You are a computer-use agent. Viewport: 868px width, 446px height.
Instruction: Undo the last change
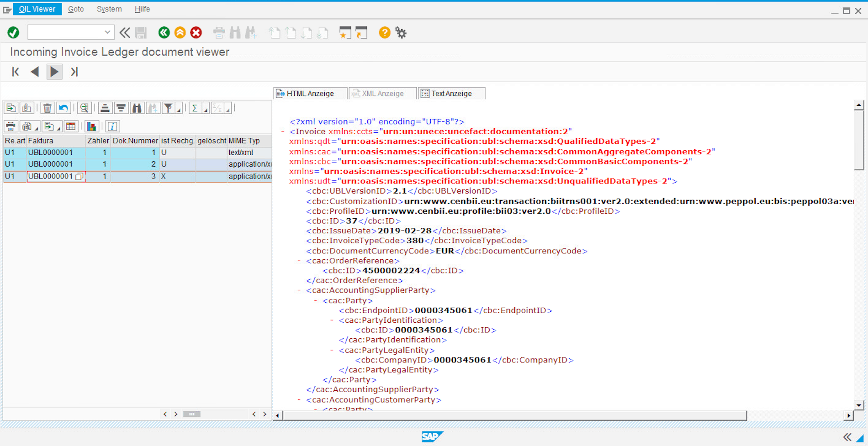[64, 108]
